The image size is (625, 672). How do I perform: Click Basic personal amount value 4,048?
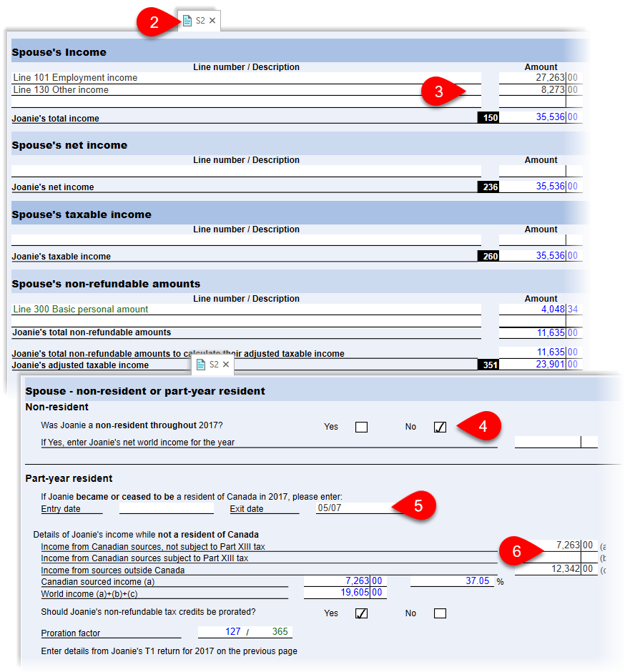pos(541,310)
